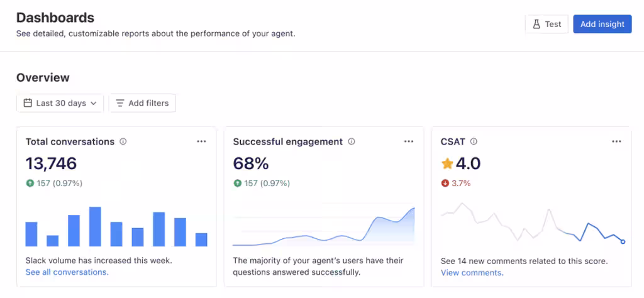This screenshot has width=644, height=298.
Task: Expand the Last 30 days date dropdown
Action: tap(60, 103)
